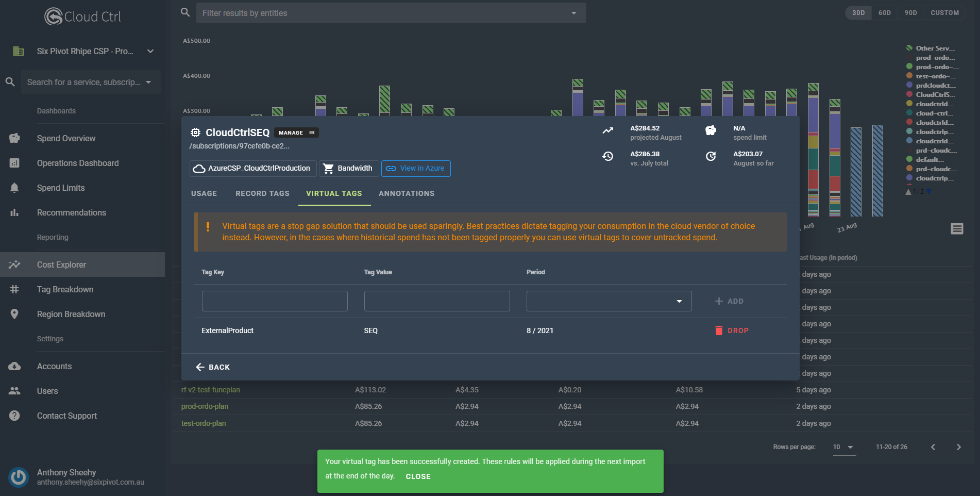Choose the CUSTOM date range option
Viewport: 980px width, 496px height.
point(944,13)
